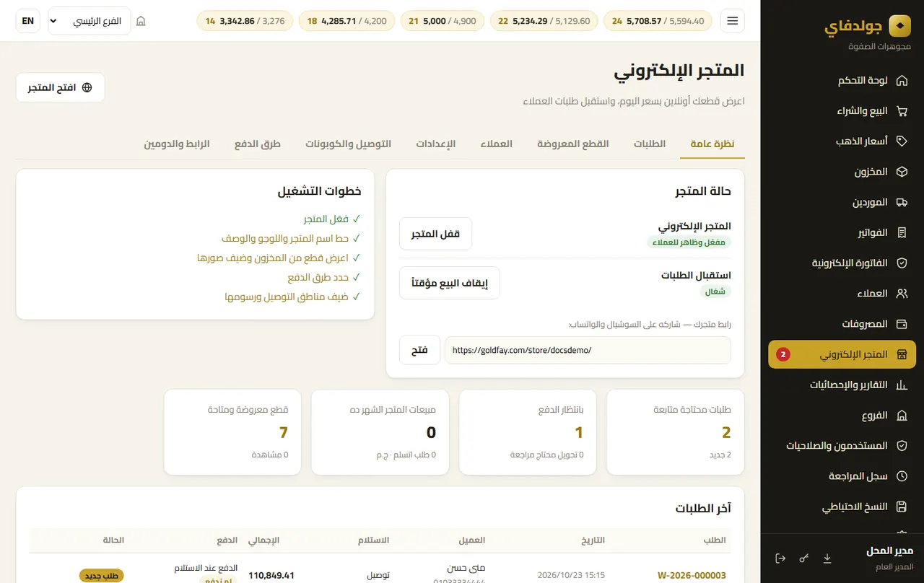Click the key icon in sidebar footer
924x583 pixels.
804,558
